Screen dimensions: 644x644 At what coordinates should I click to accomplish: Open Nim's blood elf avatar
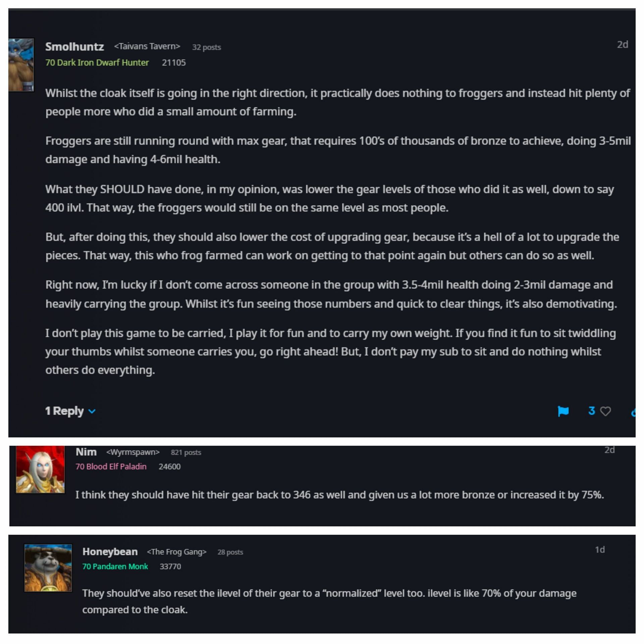pyautogui.click(x=40, y=469)
